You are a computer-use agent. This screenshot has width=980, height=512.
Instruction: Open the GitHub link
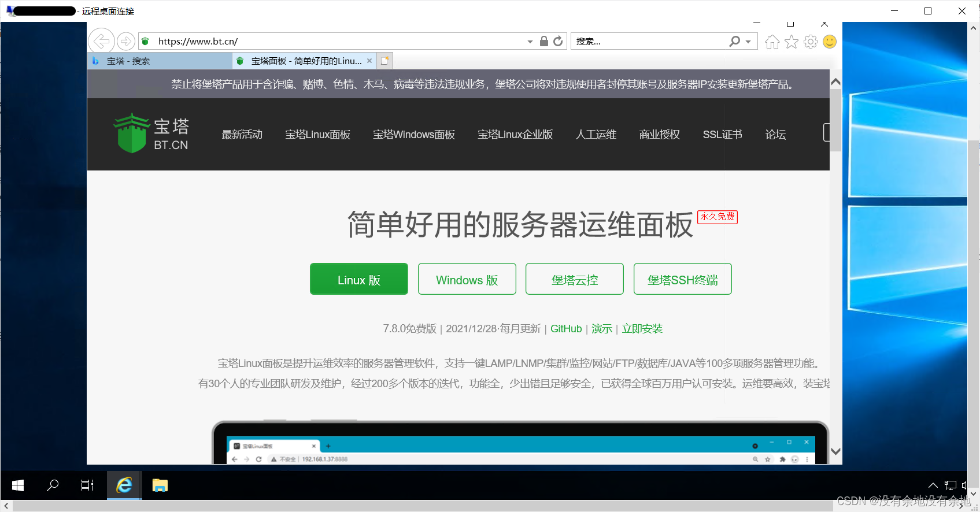click(566, 329)
